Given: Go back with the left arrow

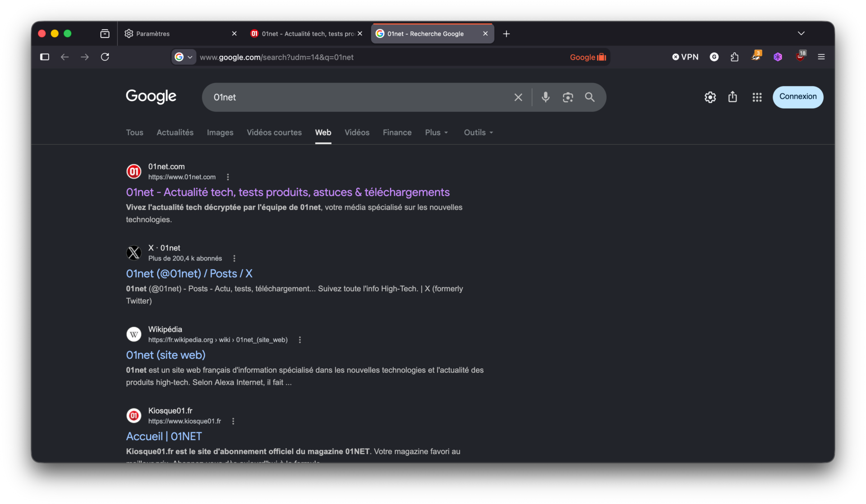Looking at the screenshot, I should point(64,57).
